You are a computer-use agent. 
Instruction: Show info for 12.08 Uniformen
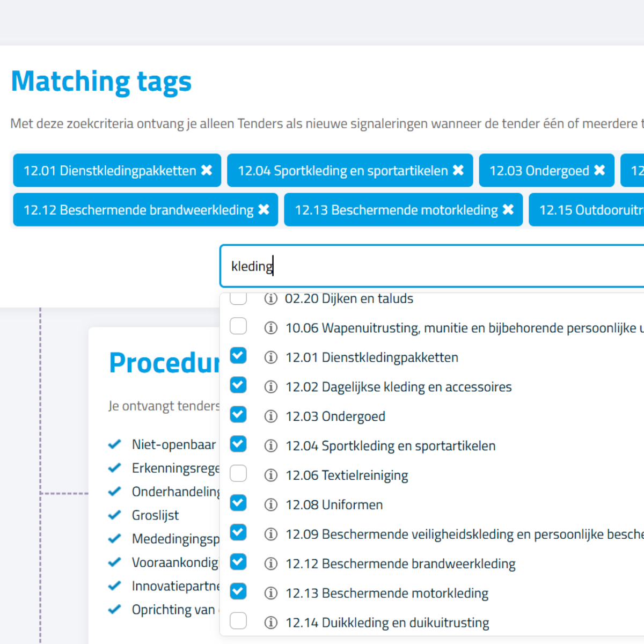(271, 505)
